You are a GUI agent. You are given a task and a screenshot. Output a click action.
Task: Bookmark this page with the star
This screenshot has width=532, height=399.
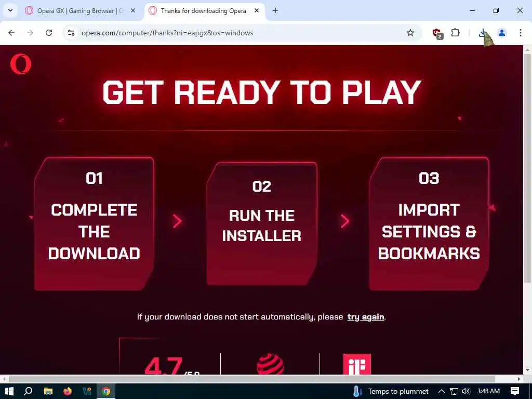click(x=410, y=33)
